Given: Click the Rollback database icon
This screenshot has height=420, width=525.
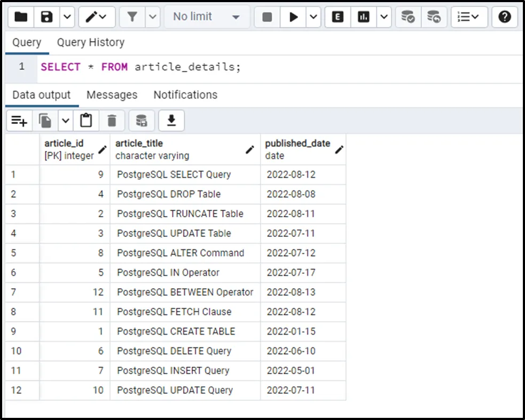Looking at the screenshot, I should tap(434, 17).
